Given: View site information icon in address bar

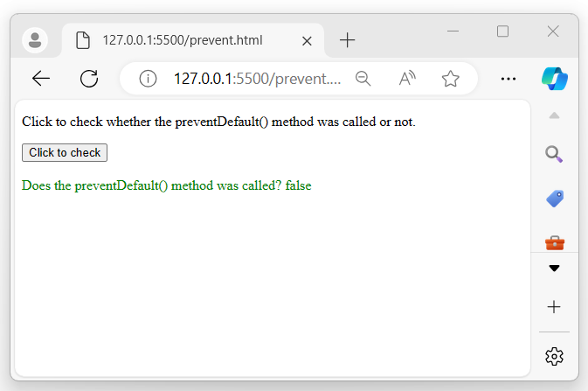Looking at the screenshot, I should [148, 79].
